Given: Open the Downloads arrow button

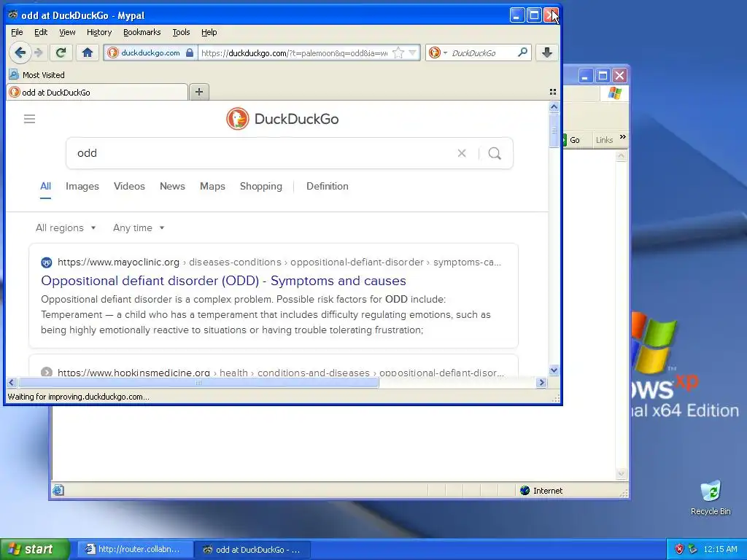Looking at the screenshot, I should point(547,52).
